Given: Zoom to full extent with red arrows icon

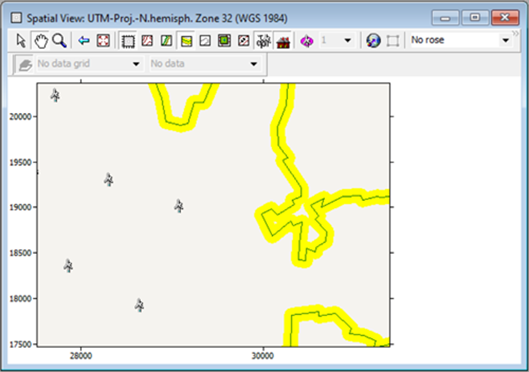Looking at the screenshot, I should (x=103, y=41).
